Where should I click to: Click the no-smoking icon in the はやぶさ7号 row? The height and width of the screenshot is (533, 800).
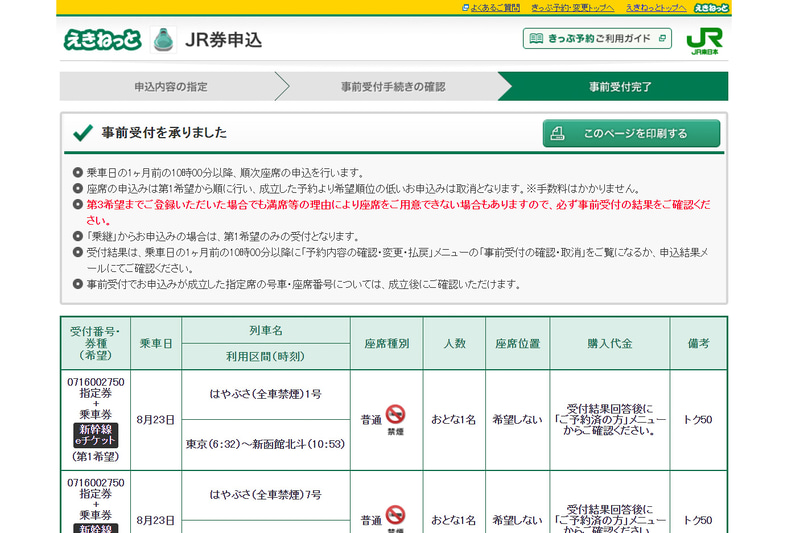395,515
